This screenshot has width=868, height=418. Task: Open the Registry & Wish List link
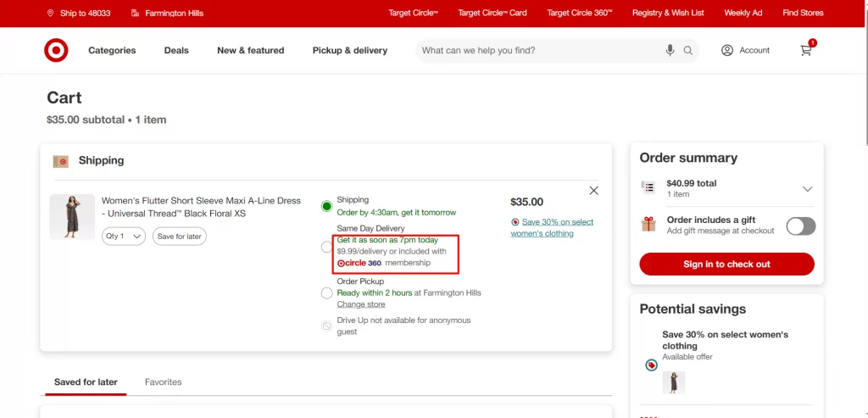click(x=668, y=13)
